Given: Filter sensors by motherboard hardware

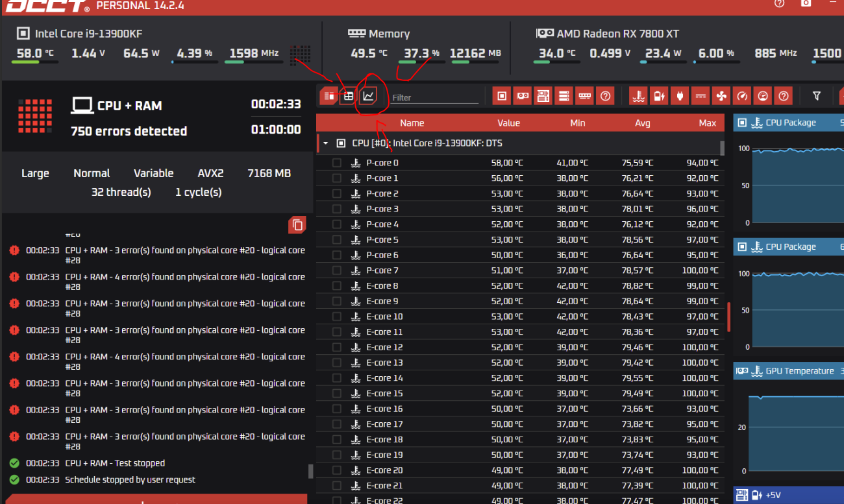Looking at the screenshot, I should 543,96.
